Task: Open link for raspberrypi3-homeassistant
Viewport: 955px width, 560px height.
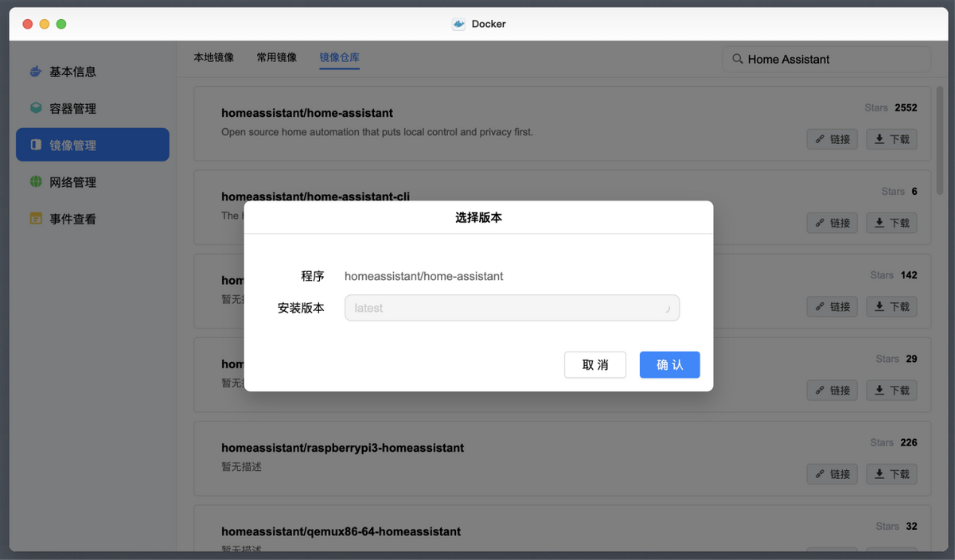Action: coord(832,474)
